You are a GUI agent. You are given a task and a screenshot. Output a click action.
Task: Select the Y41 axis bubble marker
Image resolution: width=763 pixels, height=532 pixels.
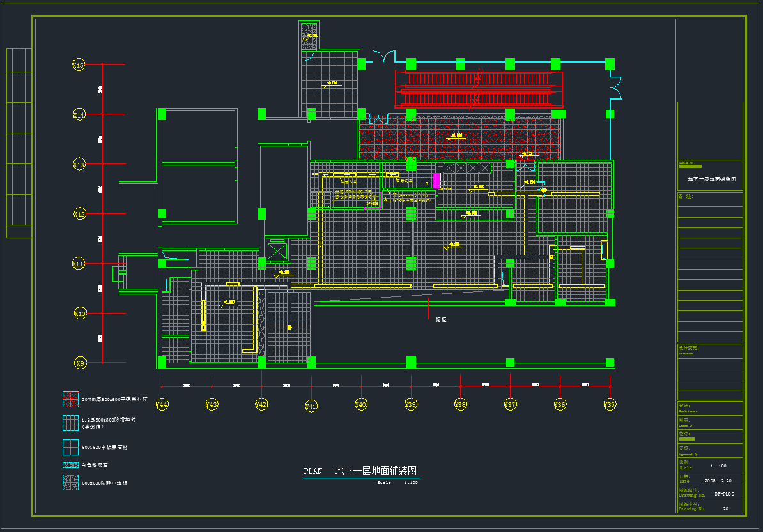pyautogui.click(x=311, y=406)
